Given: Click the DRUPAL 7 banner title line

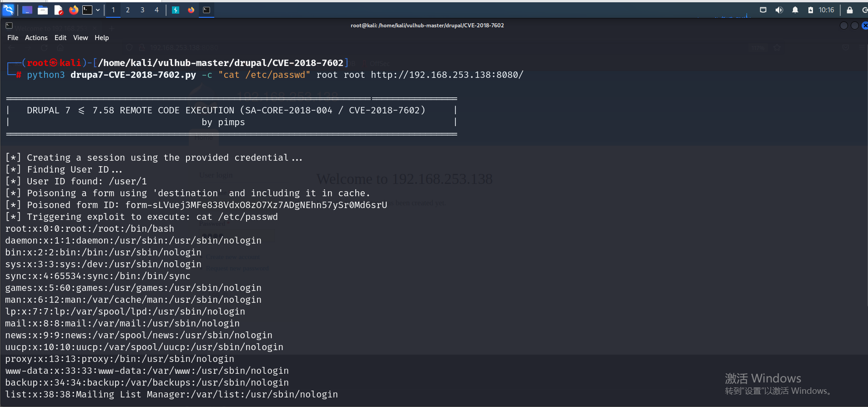Looking at the screenshot, I should 226,110.
